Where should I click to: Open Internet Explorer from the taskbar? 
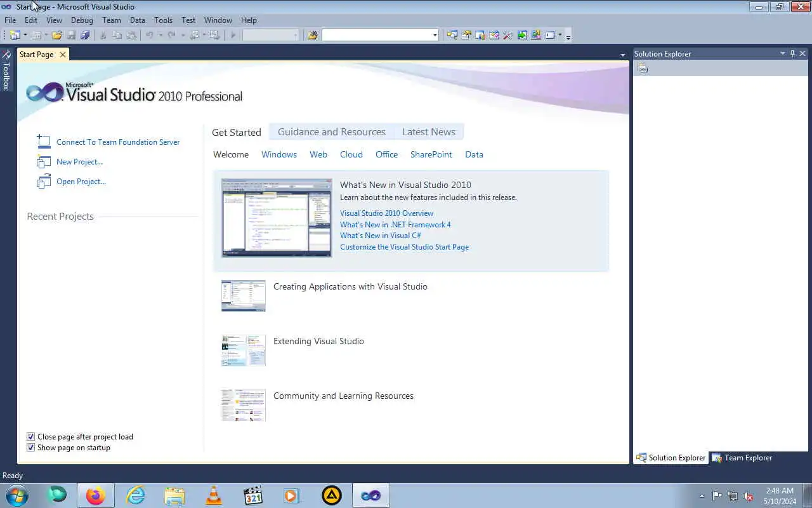point(135,495)
